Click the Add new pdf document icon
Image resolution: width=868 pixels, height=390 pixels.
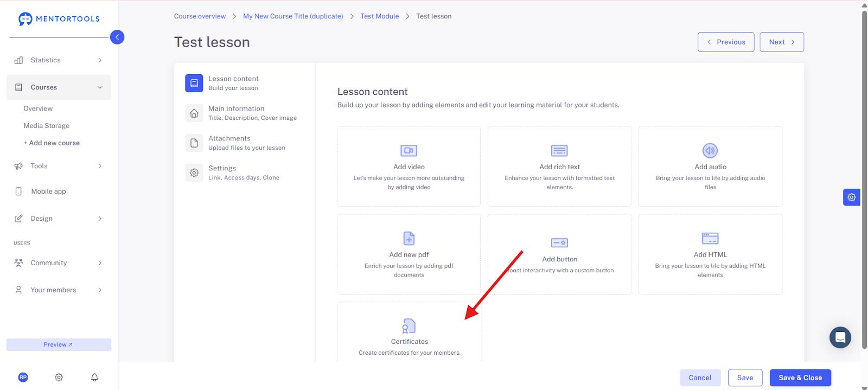[409, 238]
